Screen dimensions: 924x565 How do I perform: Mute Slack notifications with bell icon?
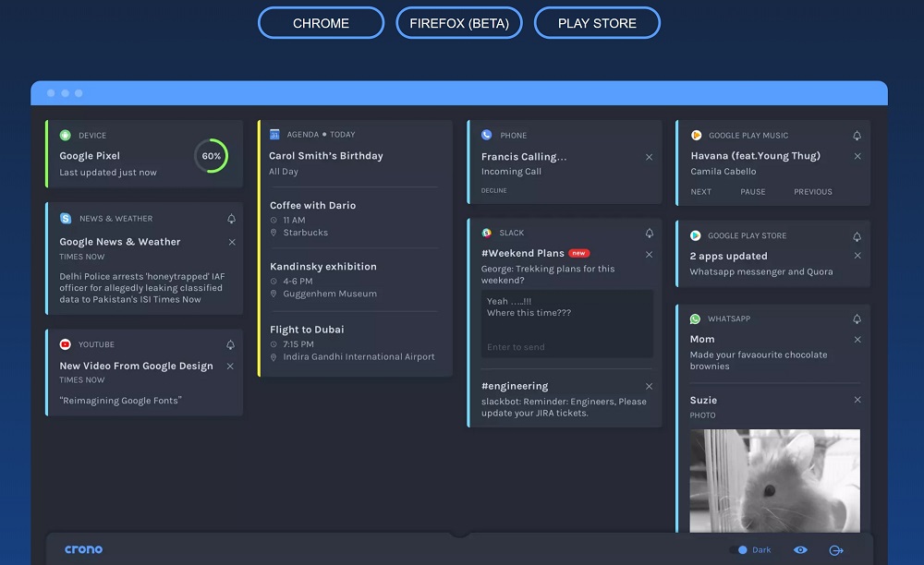pos(650,233)
